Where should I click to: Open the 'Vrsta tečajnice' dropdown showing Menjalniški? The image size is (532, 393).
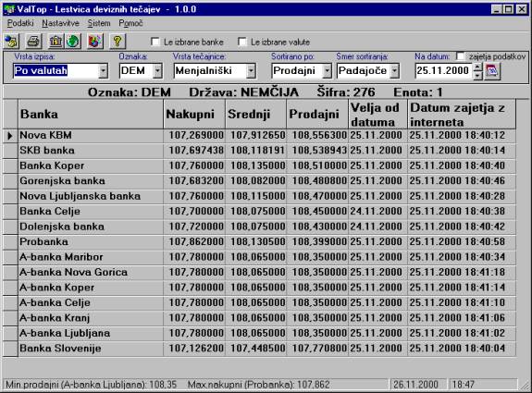point(251,71)
